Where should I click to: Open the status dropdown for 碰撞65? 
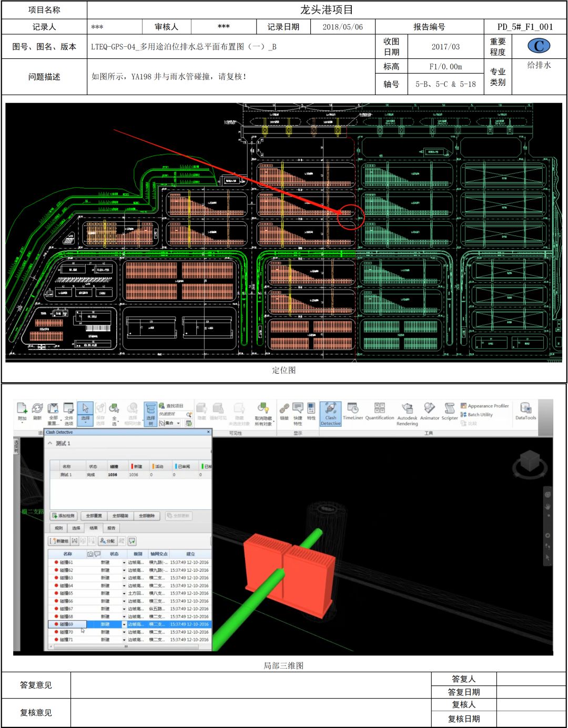[124, 593]
